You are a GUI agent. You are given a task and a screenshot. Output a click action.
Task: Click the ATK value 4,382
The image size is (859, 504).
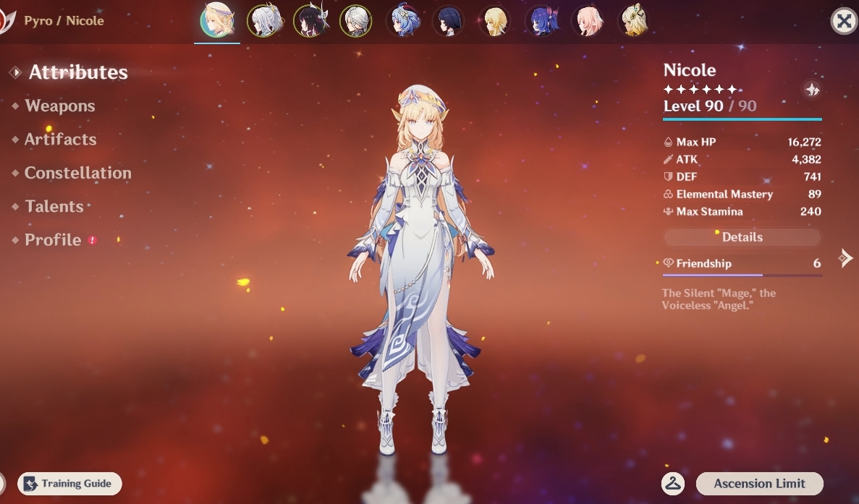806,159
